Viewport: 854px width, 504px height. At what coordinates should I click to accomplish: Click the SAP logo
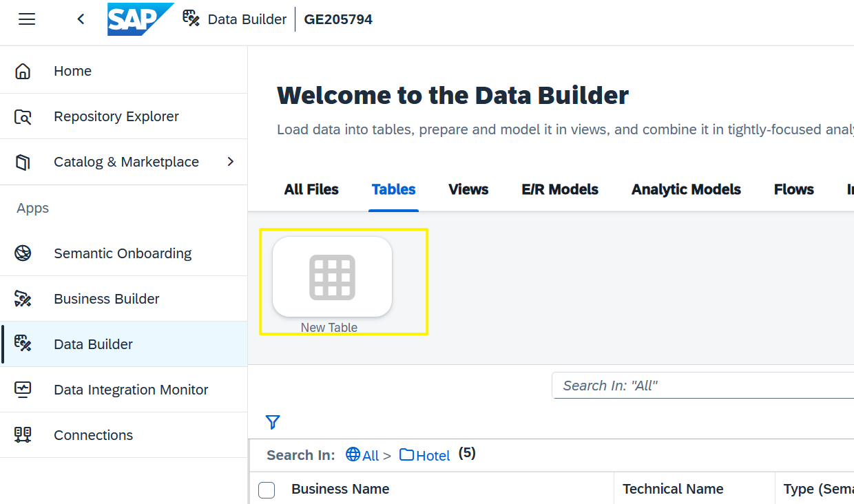click(140, 19)
